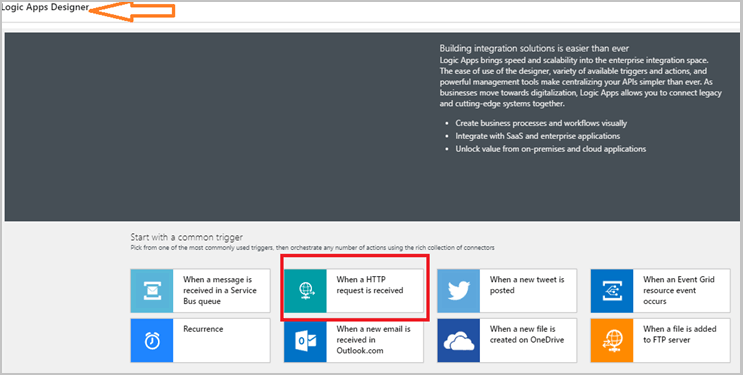Choose 'When a HTTP request is received' label
743x375 pixels.
[x=370, y=285]
